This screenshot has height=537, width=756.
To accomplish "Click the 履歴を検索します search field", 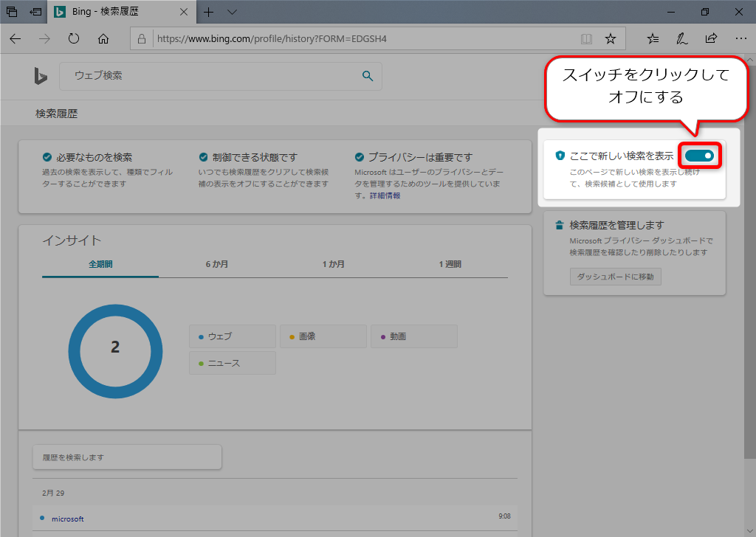I will click(x=127, y=457).
